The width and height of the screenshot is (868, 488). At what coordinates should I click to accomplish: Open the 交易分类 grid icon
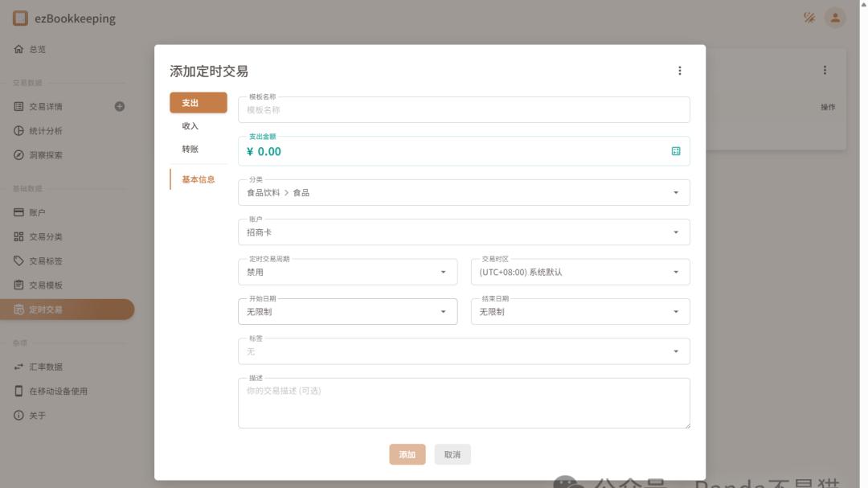(x=18, y=236)
